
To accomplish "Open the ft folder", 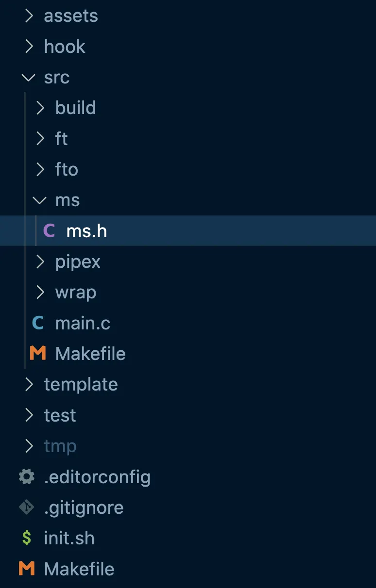I will click(61, 139).
